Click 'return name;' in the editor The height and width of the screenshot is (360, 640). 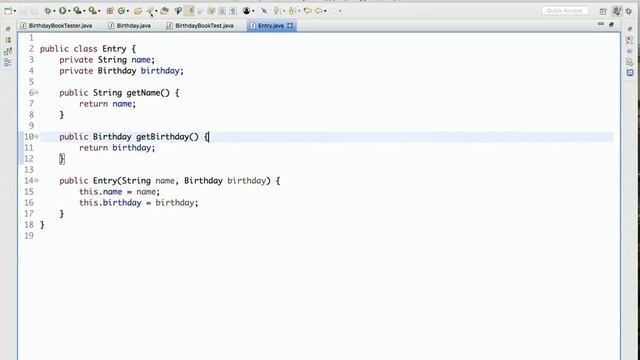(x=107, y=104)
